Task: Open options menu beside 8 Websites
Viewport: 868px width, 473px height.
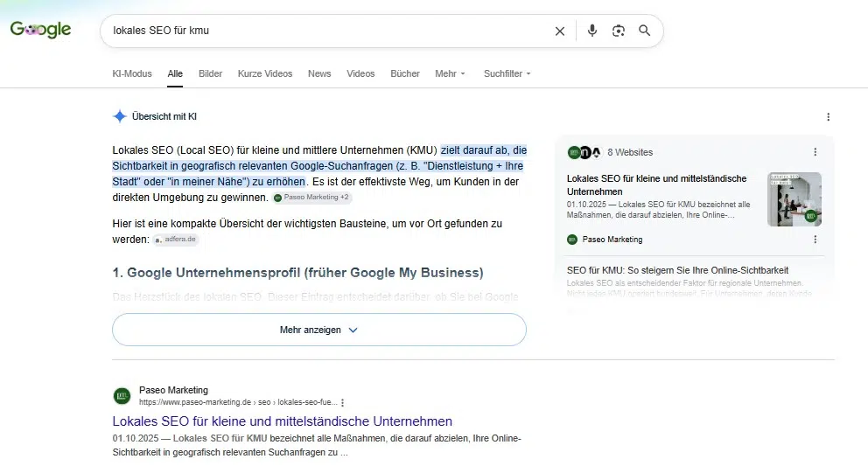Action: pyautogui.click(x=815, y=152)
